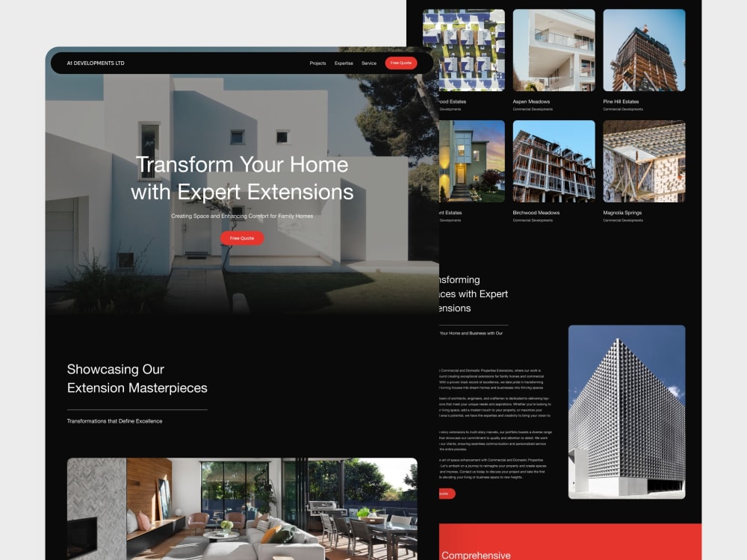Click the Free Quote button in navbar
The height and width of the screenshot is (560, 747).
coord(400,63)
